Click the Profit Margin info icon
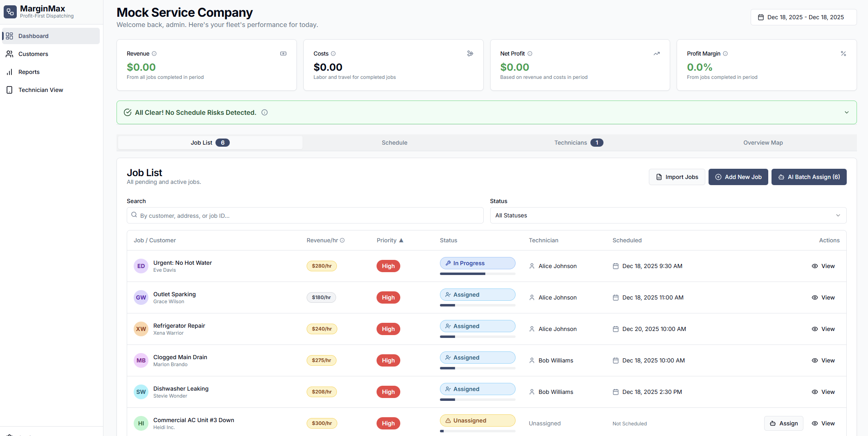Viewport: 868px width, 436px height. (x=725, y=54)
